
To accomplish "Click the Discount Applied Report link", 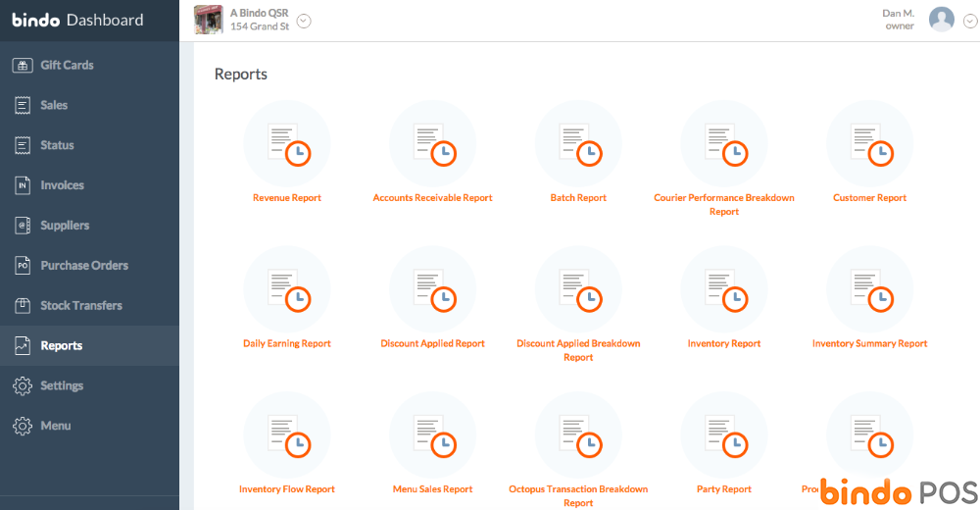I will pyautogui.click(x=432, y=344).
